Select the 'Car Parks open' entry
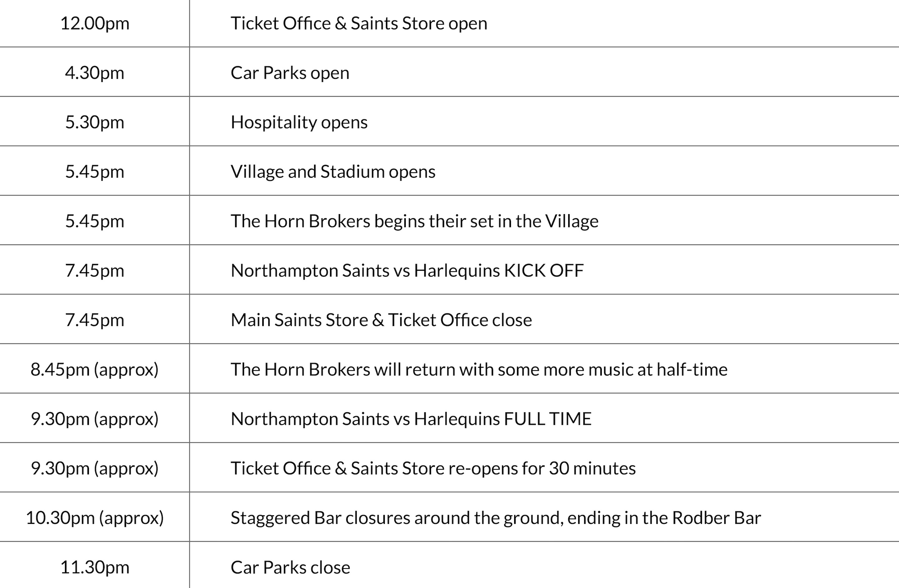Image resolution: width=899 pixels, height=588 pixels. pos(290,73)
